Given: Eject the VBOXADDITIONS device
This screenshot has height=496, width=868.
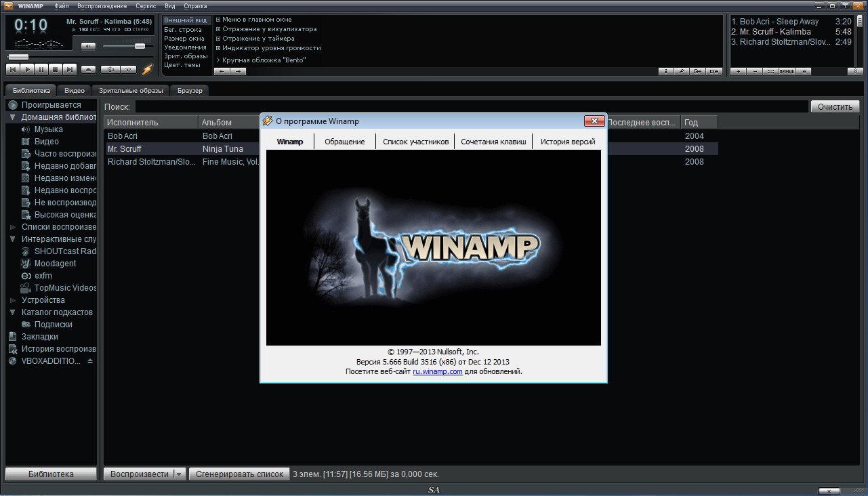Looking at the screenshot, I should point(91,361).
